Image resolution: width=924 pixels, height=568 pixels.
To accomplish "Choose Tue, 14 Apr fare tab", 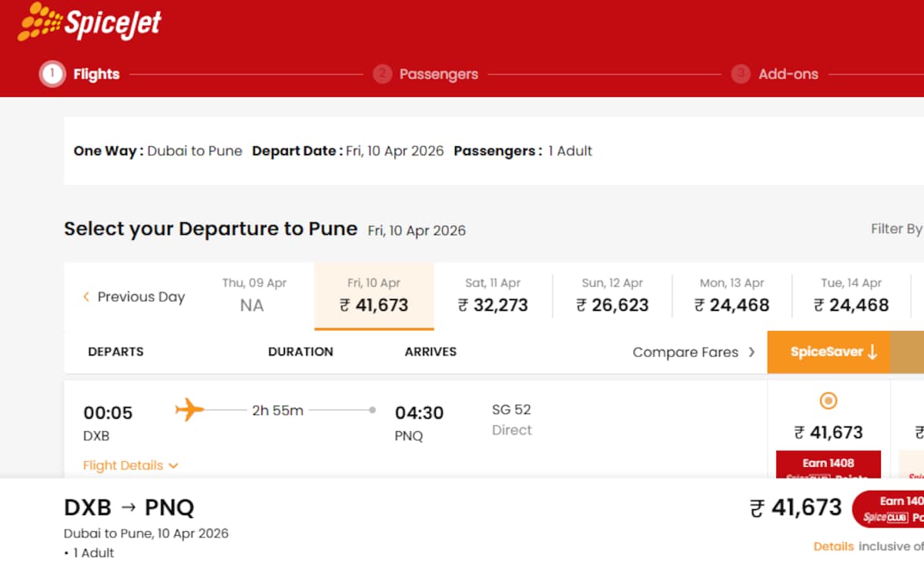I will pos(851,296).
